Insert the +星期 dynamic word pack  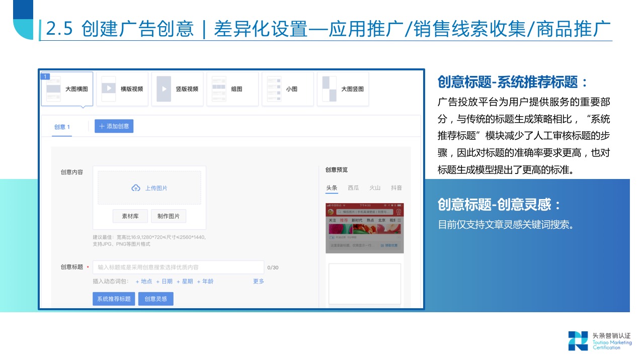185,282
